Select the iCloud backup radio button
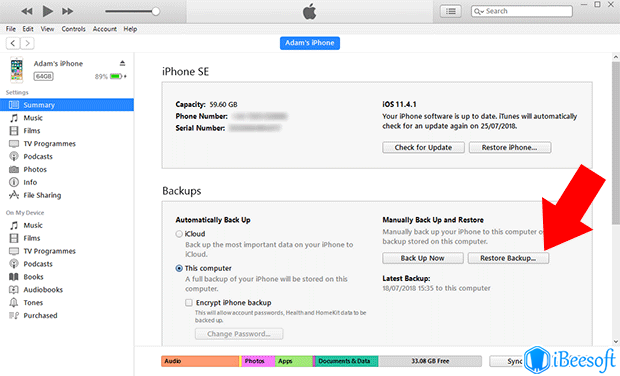The image size is (620, 376). (179, 234)
